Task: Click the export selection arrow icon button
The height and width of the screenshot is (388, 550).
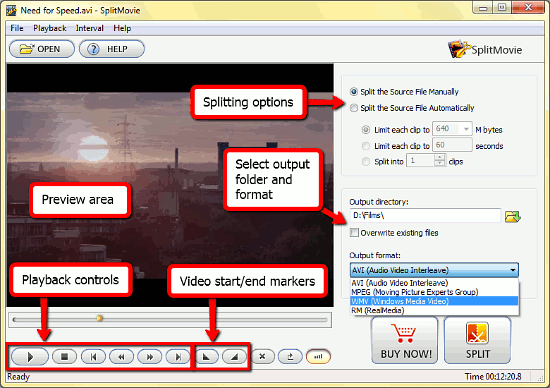Action: pyautogui.click(x=290, y=357)
